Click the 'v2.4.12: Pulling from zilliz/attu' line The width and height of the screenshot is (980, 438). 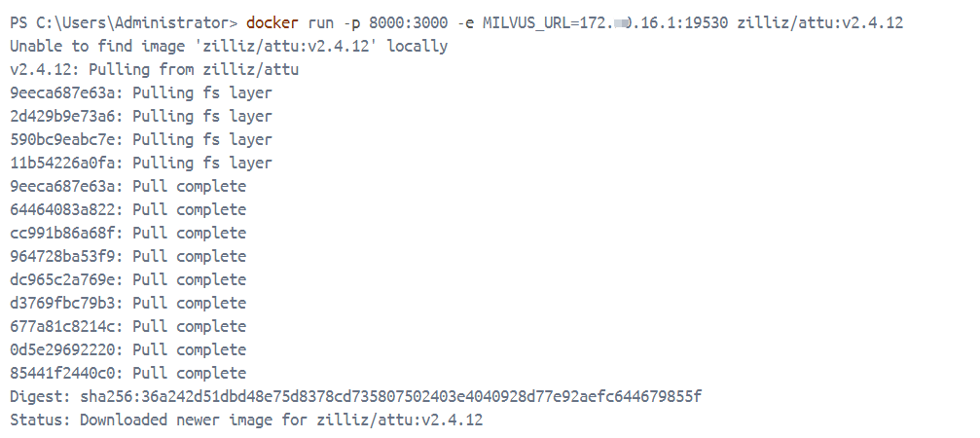[155, 69]
